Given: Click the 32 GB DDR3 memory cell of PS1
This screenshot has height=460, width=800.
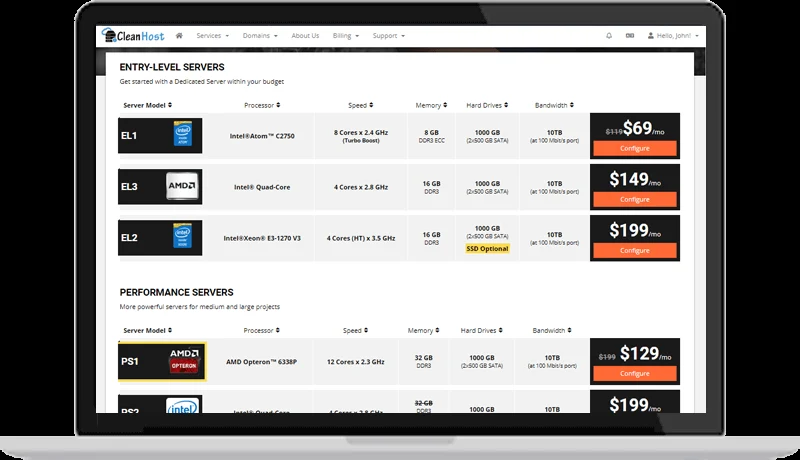Looking at the screenshot, I should [x=423, y=362].
